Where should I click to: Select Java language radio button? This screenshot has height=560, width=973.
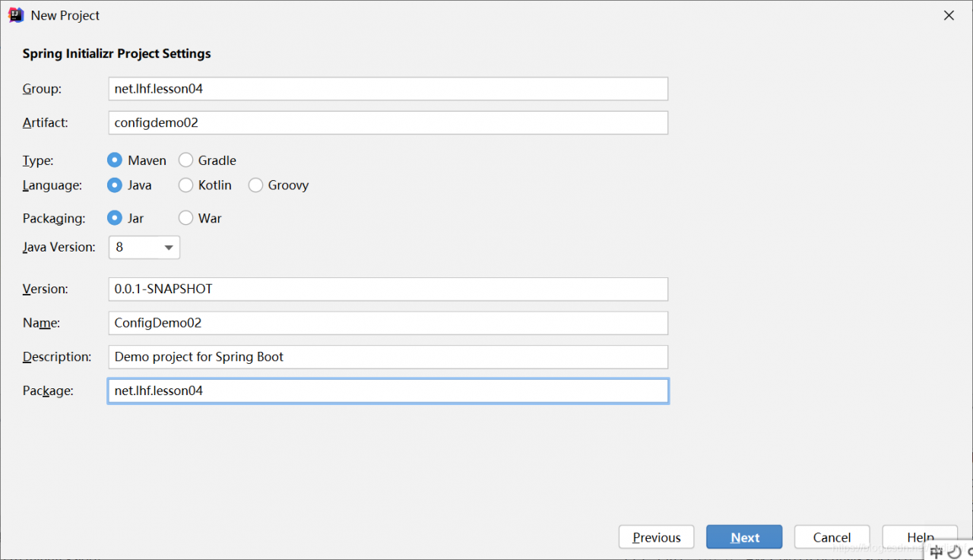click(115, 185)
